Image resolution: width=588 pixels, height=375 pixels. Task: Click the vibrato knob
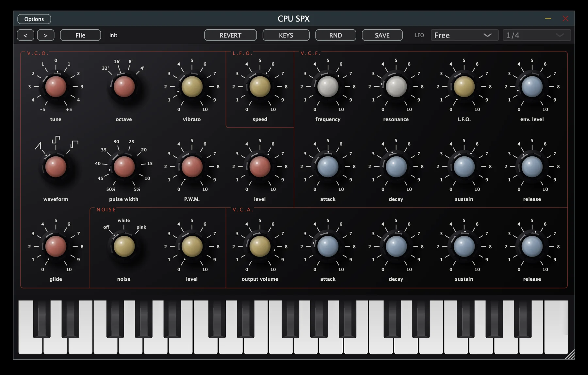click(192, 86)
